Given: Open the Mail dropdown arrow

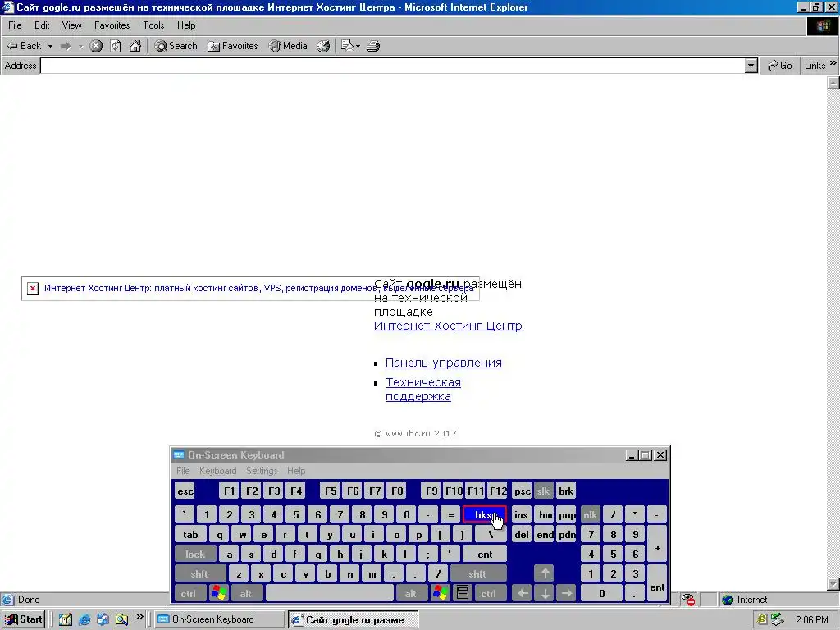Looking at the screenshot, I should 358,46.
